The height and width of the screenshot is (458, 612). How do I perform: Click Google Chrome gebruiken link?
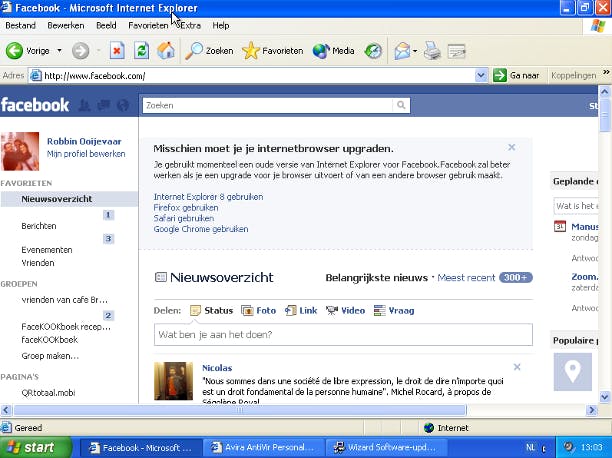(201, 229)
